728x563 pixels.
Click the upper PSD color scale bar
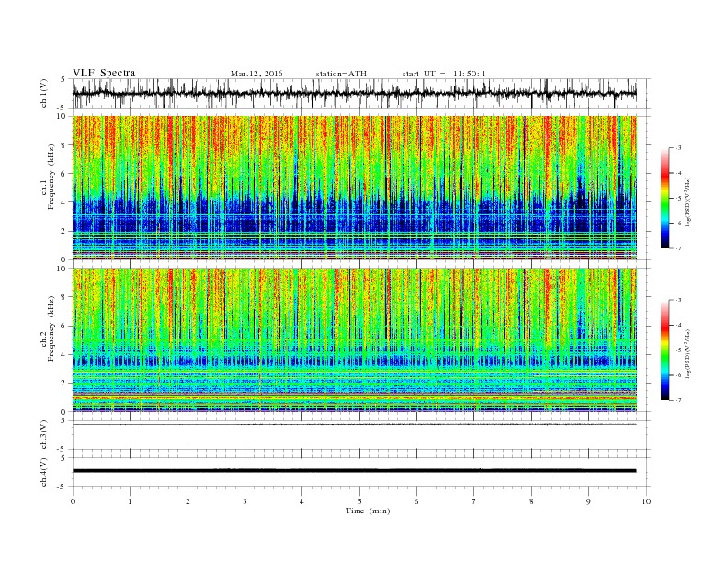click(665, 199)
